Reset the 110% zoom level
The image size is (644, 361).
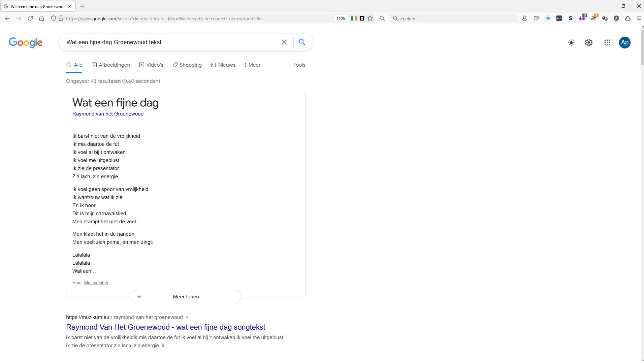point(341,19)
